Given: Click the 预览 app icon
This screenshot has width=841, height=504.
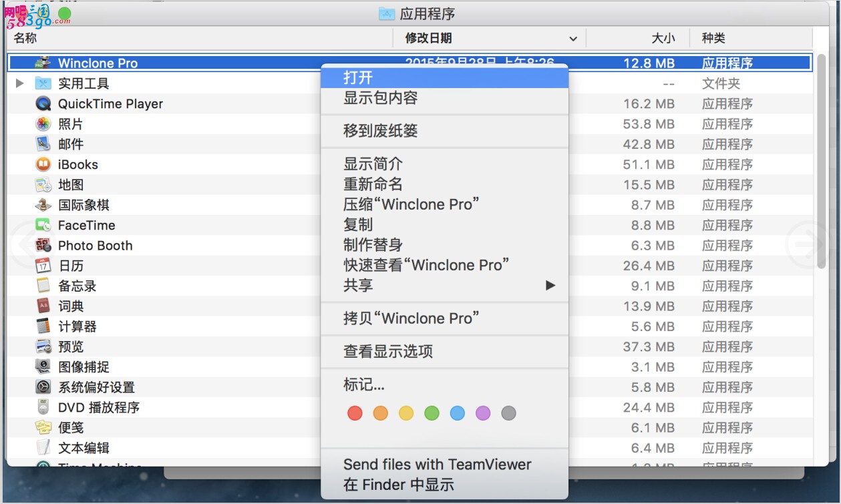Looking at the screenshot, I should pyautogui.click(x=43, y=346).
